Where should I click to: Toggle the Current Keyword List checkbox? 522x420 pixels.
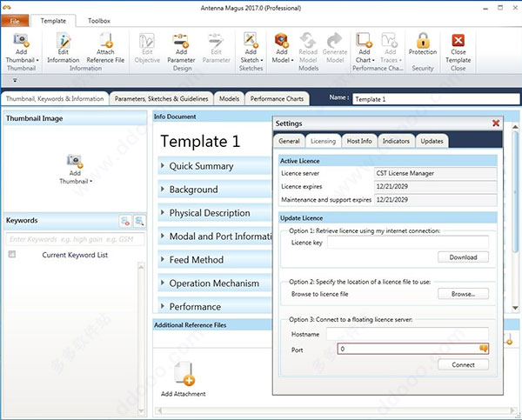click(12, 255)
